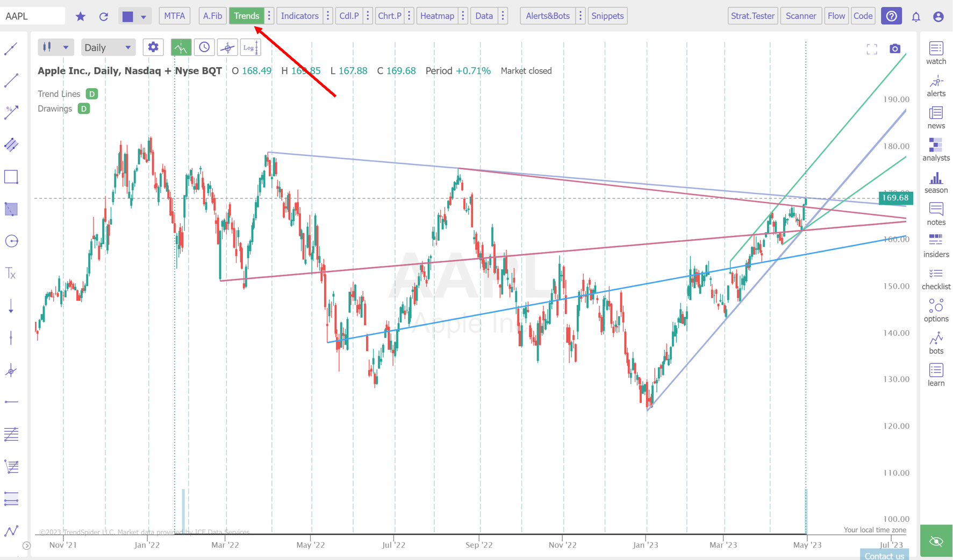Open the alerts side panel

(936, 86)
